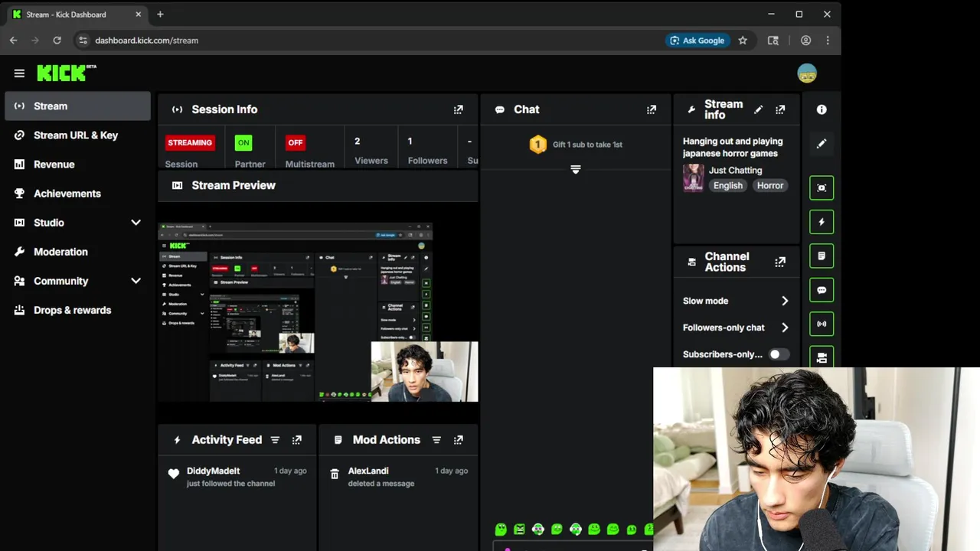Filter the Activity Feed
980x551 pixels.
[x=275, y=440]
